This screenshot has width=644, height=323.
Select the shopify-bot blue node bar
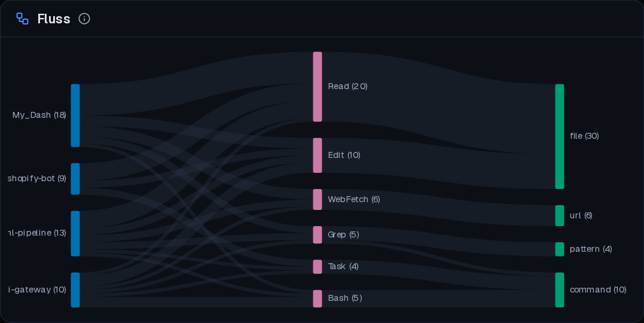pyautogui.click(x=75, y=179)
